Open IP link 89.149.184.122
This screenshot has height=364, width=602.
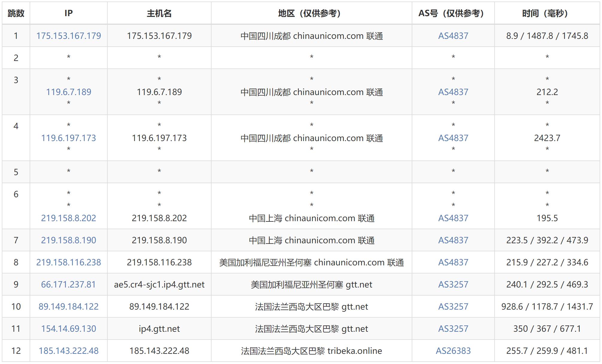(69, 307)
